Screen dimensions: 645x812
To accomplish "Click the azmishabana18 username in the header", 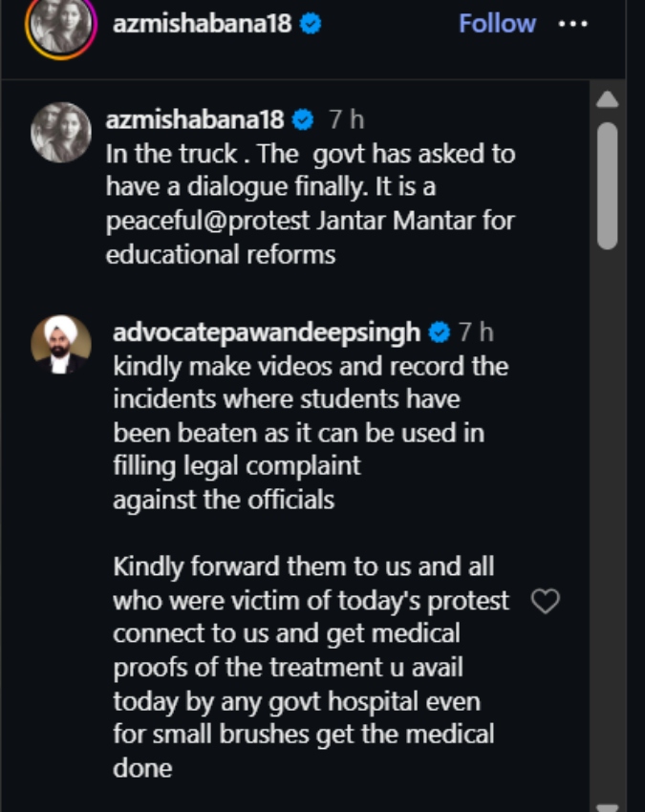I will click(202, 24).
